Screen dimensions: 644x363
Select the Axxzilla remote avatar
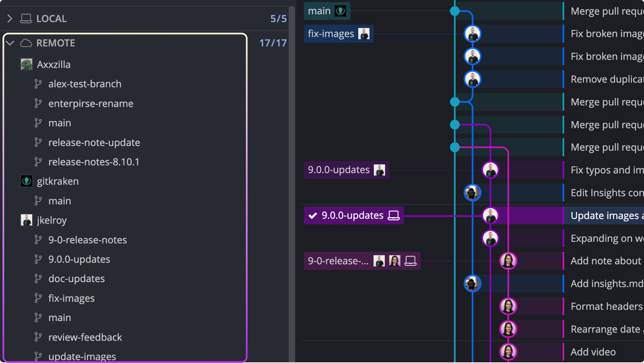[26, 64]
